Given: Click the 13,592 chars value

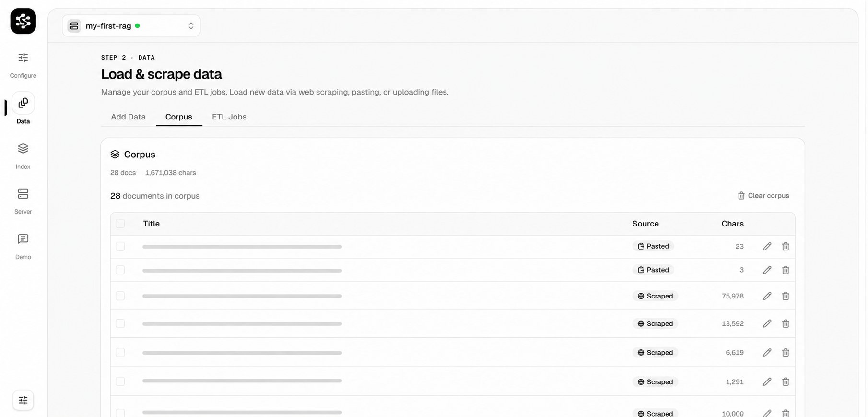Looking at the screenshot, I should 733,323.
